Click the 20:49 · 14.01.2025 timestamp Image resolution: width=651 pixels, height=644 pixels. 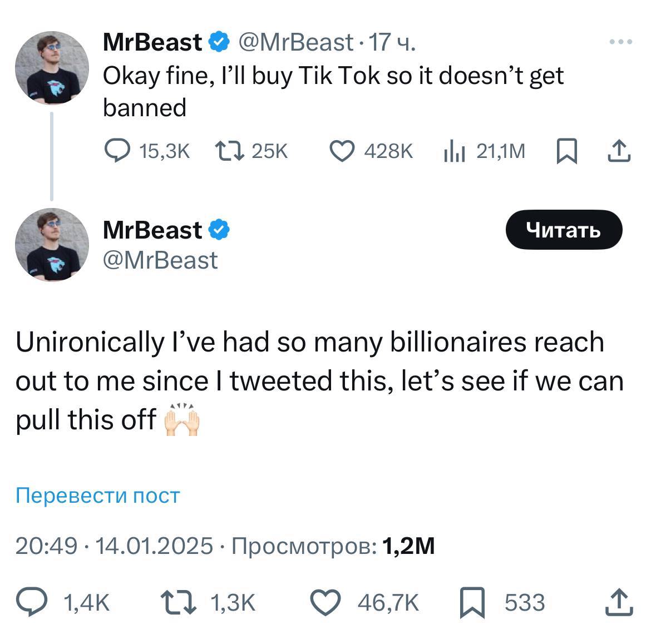[x=114, y=546]
